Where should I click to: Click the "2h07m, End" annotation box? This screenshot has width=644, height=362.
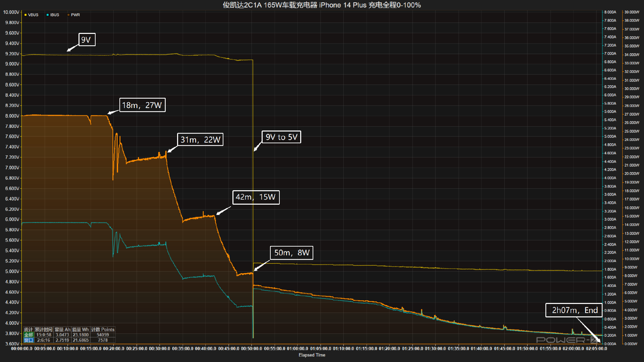574,310
